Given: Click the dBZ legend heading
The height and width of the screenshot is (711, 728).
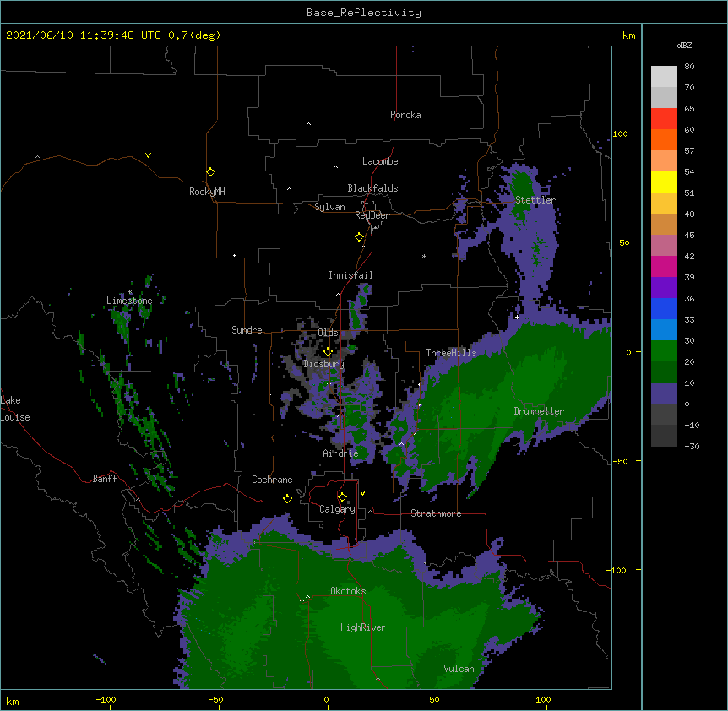Looking at the screenshot, I should coord(684,46).
